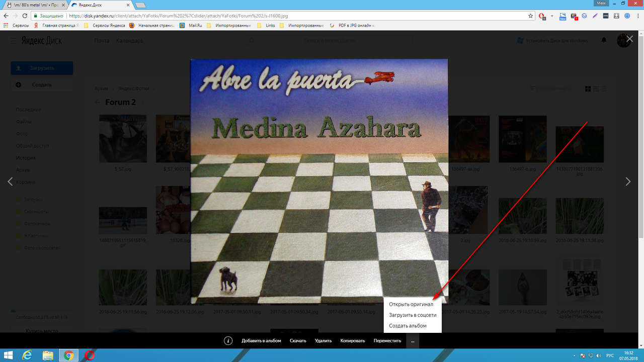Image resolution: width=644 pixels, height=362 pixels.
Task: Open the Windows Start menu
Action: coord(9,355)
